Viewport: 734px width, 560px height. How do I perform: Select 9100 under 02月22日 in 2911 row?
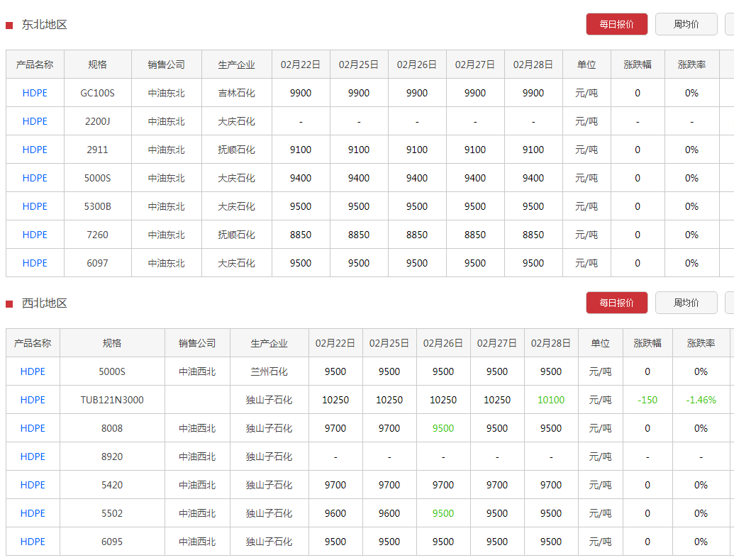click(301, 150)
